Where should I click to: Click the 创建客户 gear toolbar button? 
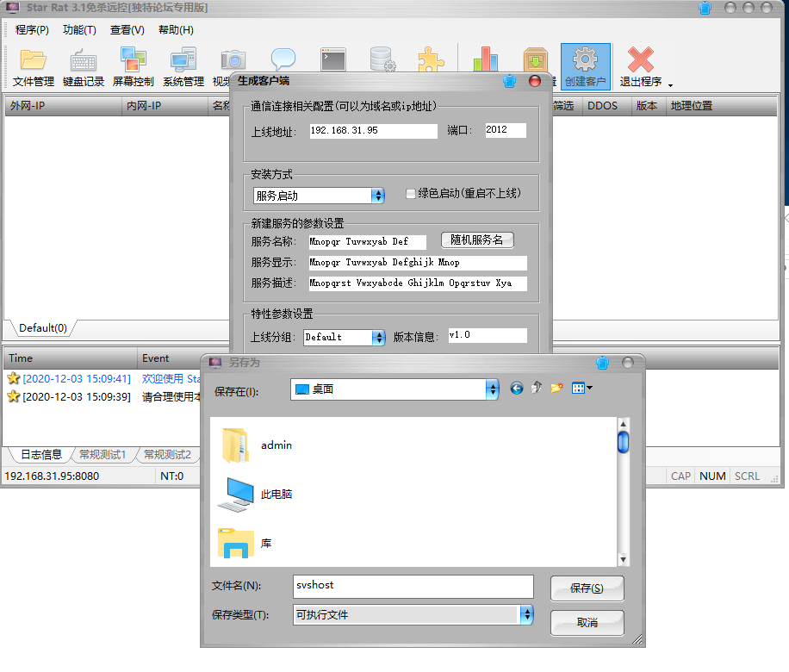click(x=585, y=67)
